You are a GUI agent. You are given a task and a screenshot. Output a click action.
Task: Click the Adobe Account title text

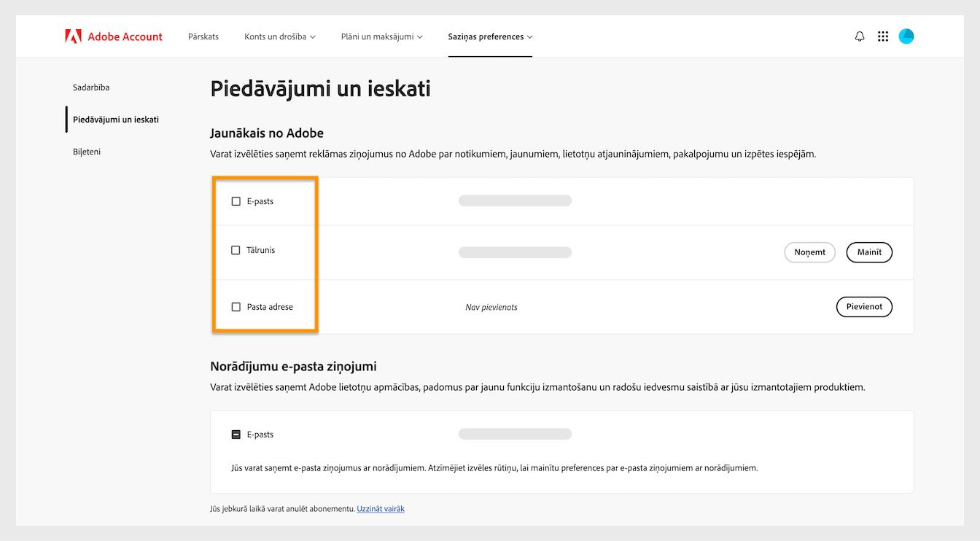pyautogui.click(x=124, y=36)
